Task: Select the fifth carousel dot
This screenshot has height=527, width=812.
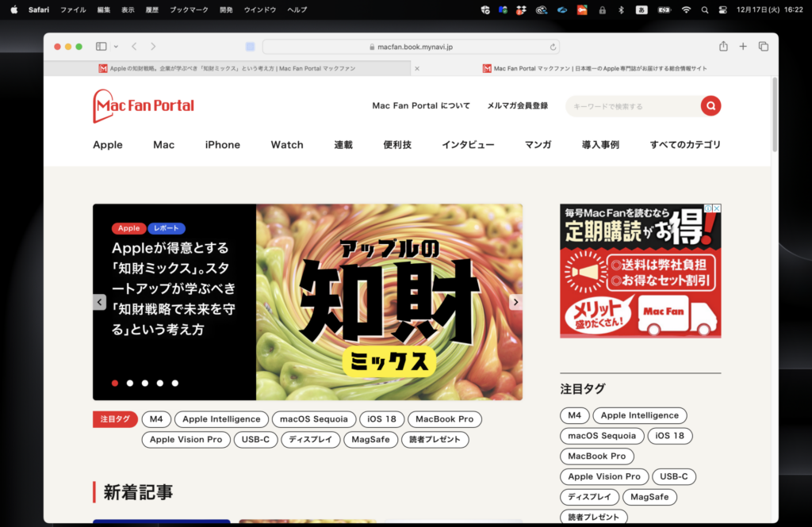Action: point(175,383)
